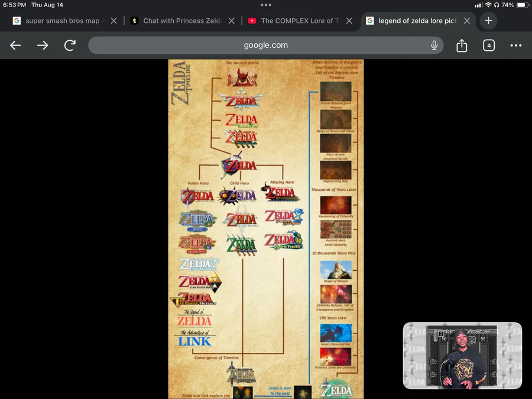Image resolution: width=532 pixels, height=399 pixels.
Task: Tap the Wi-Fi status icon
Action: (488, 5)
